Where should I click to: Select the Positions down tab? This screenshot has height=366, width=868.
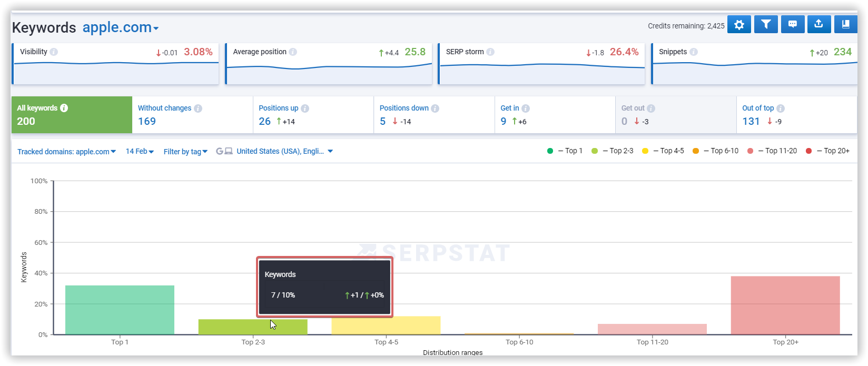pos(434,115)
